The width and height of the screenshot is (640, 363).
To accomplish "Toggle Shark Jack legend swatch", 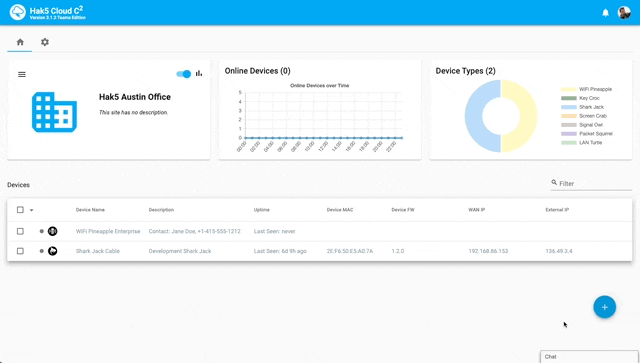I will pos(569,107).
